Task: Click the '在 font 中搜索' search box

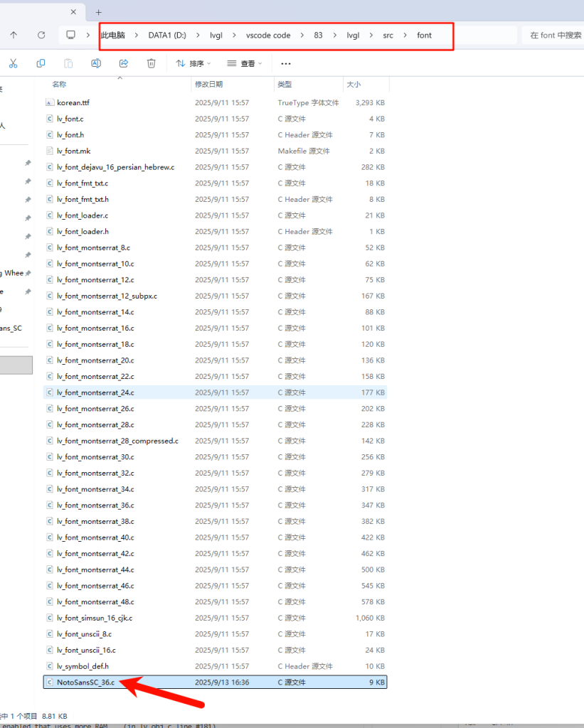Action: pyautogui.click(x=555, y=35)
